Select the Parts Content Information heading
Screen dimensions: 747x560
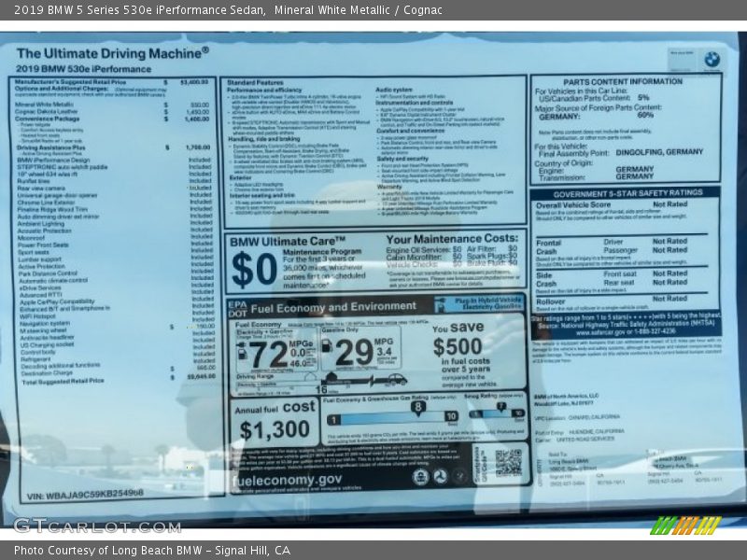point(623,81)
